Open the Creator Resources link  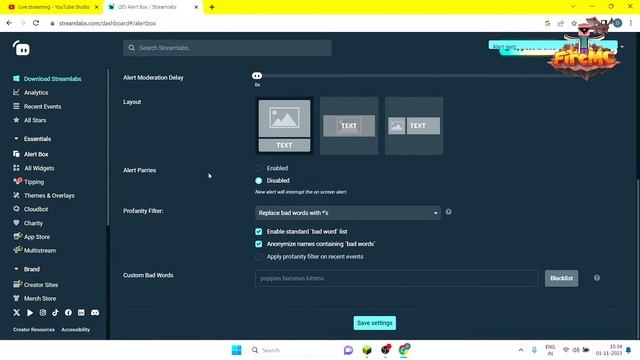[34, 330]
